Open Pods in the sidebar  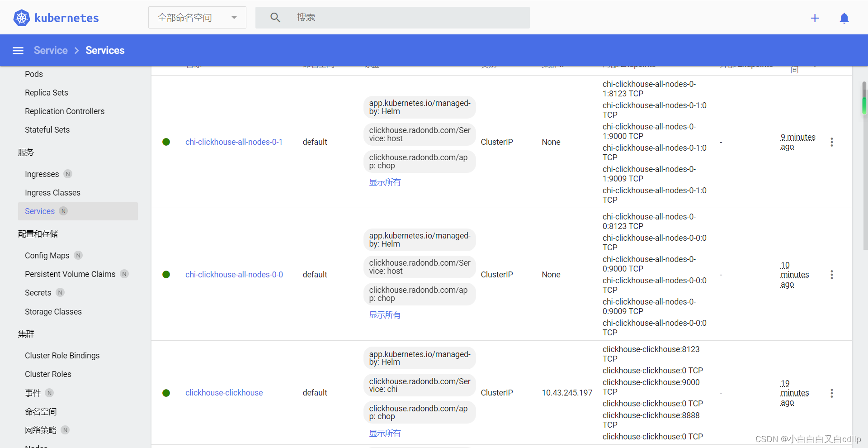[x=34, y=74]
